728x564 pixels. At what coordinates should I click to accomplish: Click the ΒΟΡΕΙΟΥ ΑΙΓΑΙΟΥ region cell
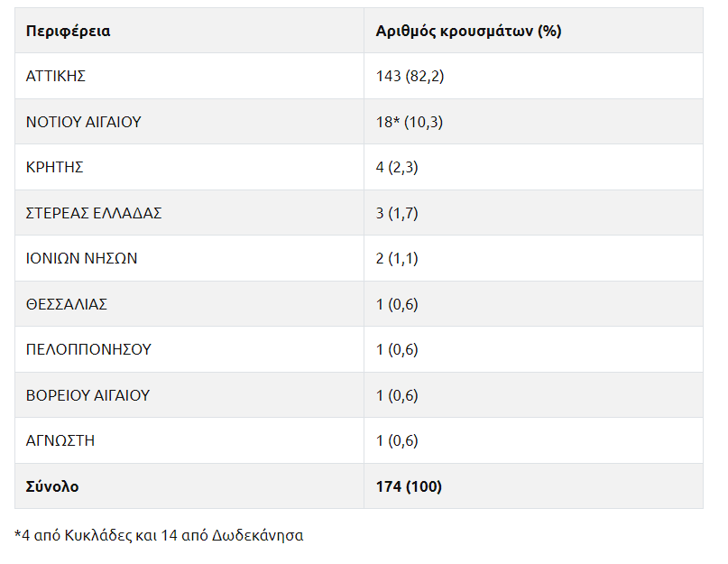(x=88, y=395)
